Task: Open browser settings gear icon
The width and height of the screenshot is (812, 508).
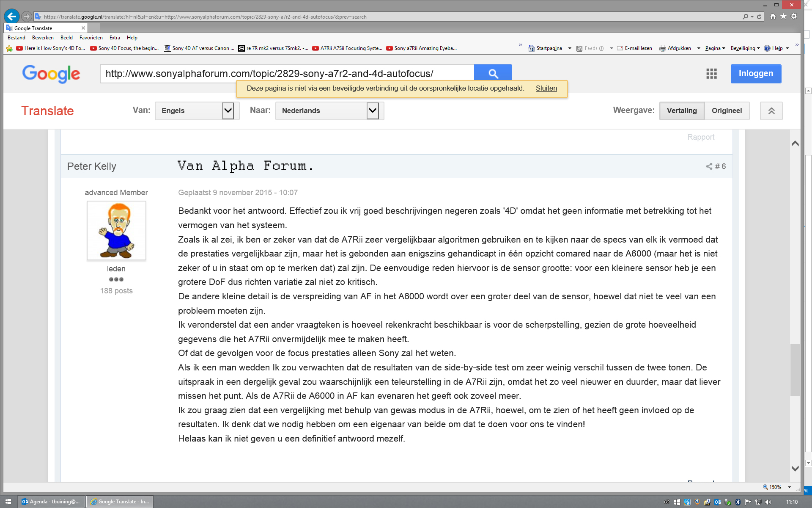Action: (x=794, y=17)
